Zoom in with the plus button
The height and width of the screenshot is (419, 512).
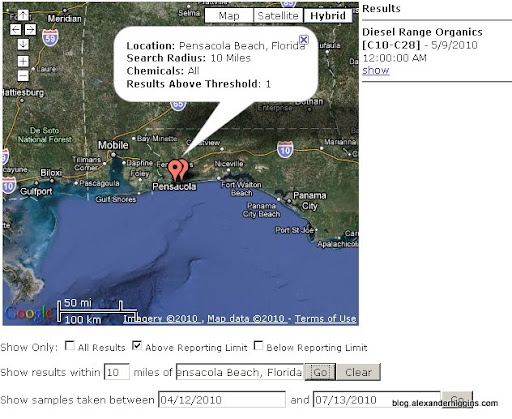23,61
